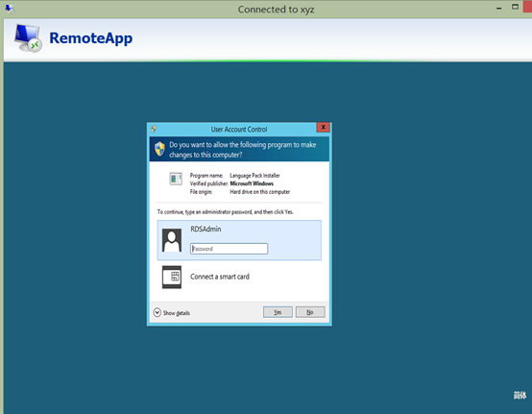Select the RDSAdmin user avatar picture

pyautogui.click(x=172, y=240)
